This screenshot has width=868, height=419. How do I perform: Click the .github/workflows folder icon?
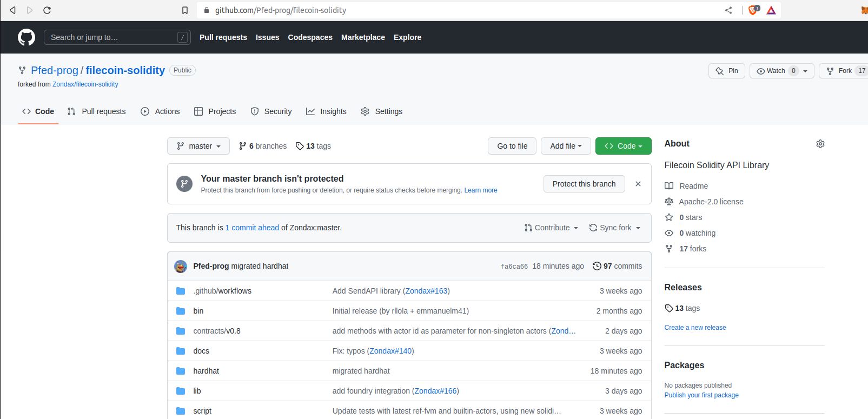coord(181,291)
